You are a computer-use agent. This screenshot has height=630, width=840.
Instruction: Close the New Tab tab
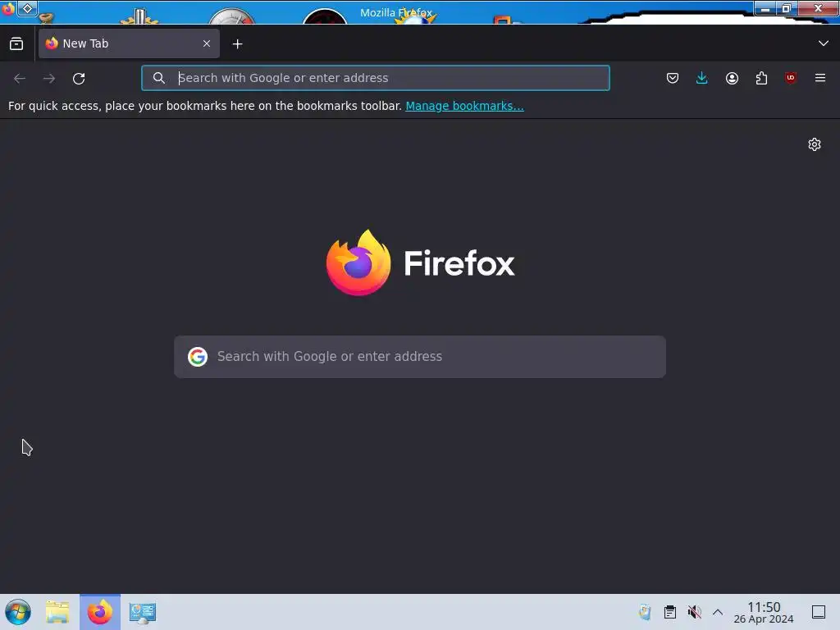click(x=207, y=43)
